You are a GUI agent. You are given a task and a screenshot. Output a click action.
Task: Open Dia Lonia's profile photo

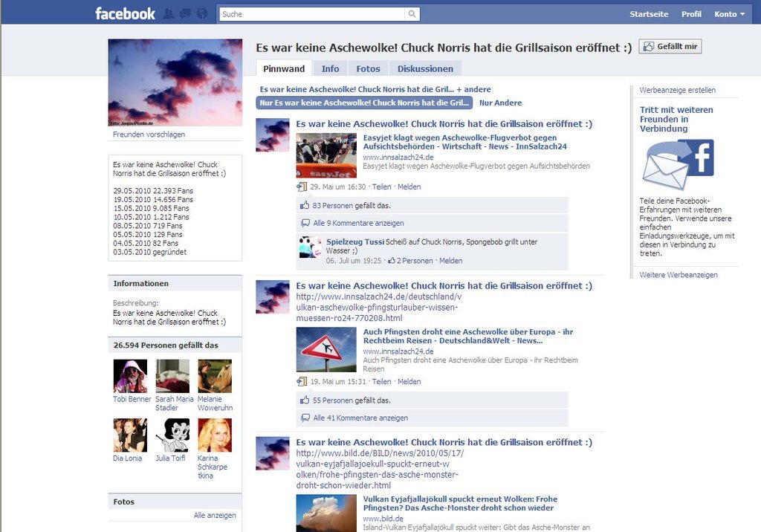(130, 435)
